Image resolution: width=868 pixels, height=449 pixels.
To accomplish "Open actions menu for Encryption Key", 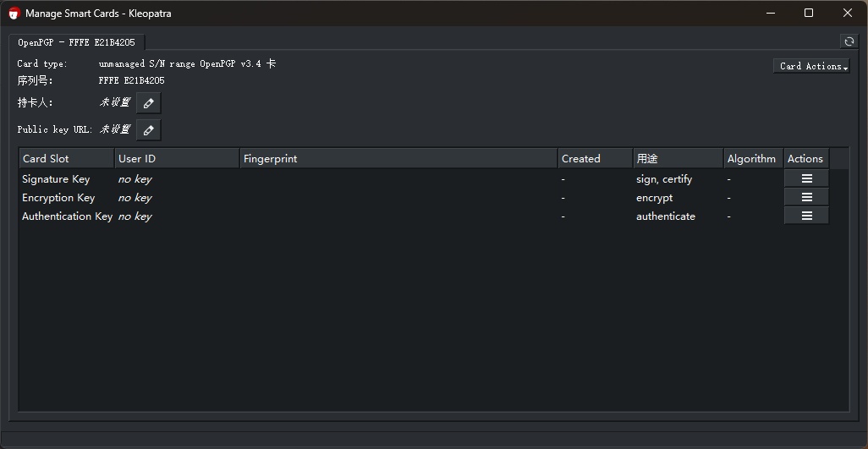I will 806,197.
